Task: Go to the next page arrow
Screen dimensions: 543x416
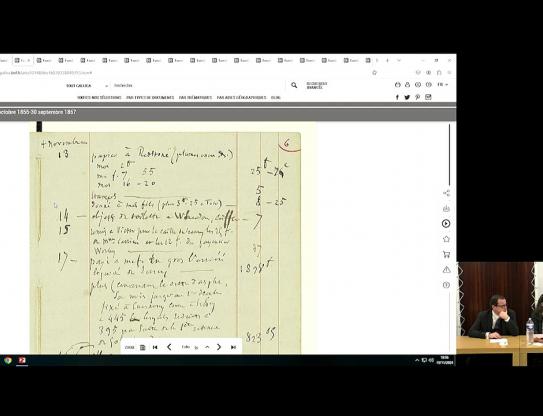Action: coord(219,347)
